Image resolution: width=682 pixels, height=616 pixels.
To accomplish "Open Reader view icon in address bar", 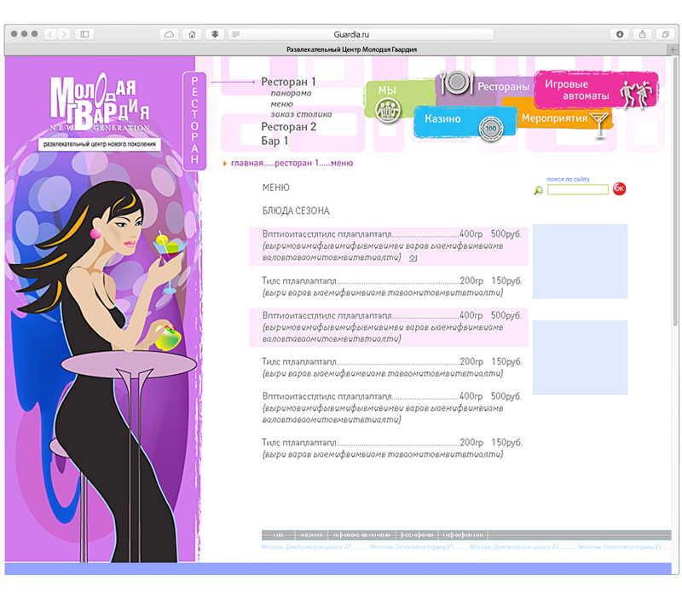I will tap(236, 34).
